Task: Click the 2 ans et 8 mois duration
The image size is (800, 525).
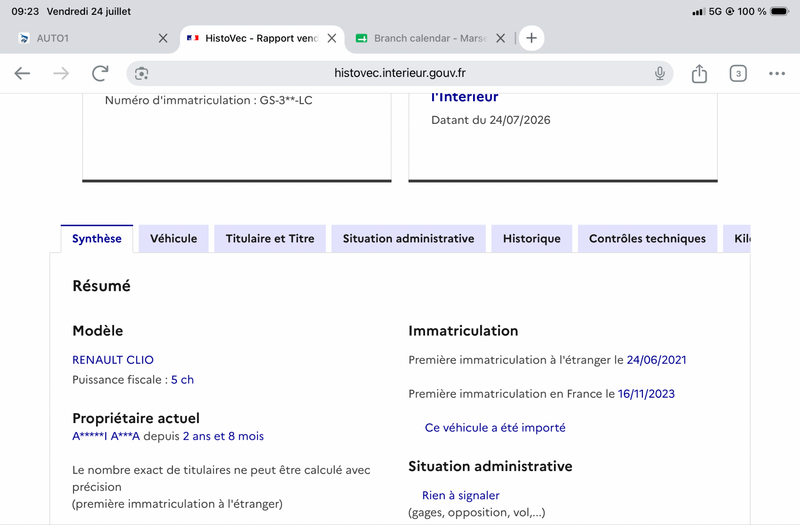Action: point(223,436)
